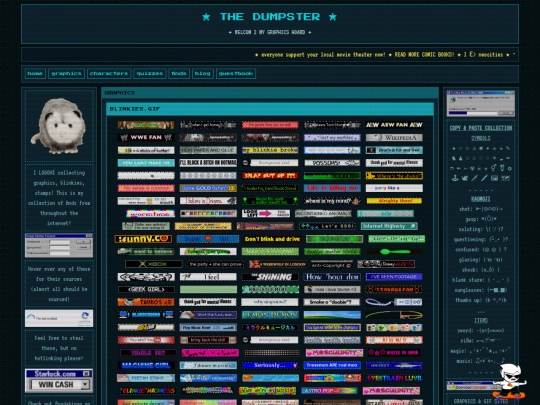Click the 'Life is killing me' blinkie
This screenshot has width=540, height=405.
point(332,188)
